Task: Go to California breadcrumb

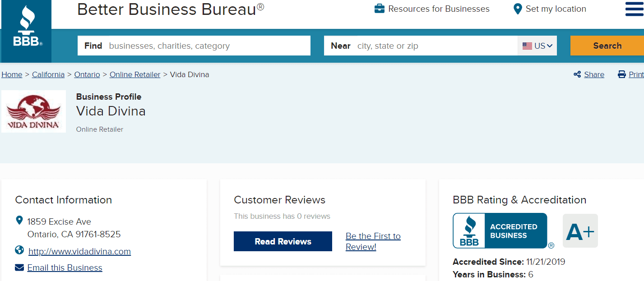Action: (x=48, y=74)
